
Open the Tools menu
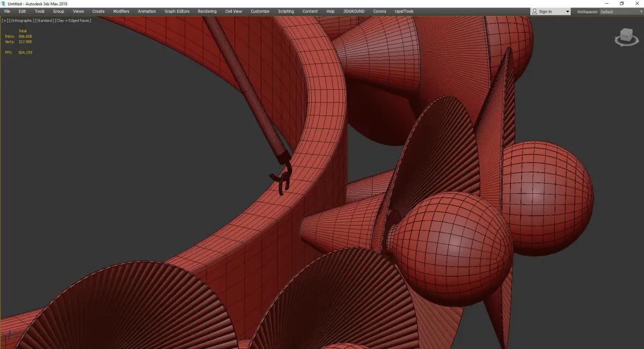(x=40, y=11)
